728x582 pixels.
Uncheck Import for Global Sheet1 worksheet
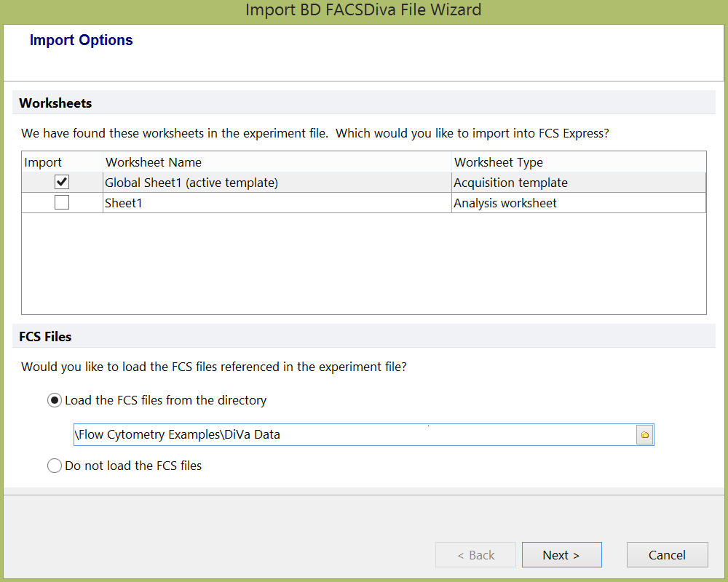62,183
